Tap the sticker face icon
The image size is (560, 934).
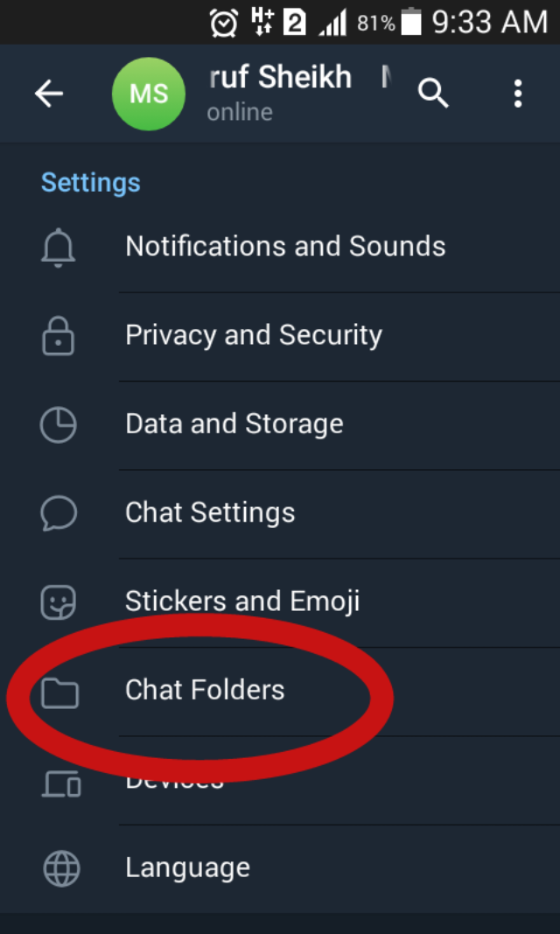59,601
